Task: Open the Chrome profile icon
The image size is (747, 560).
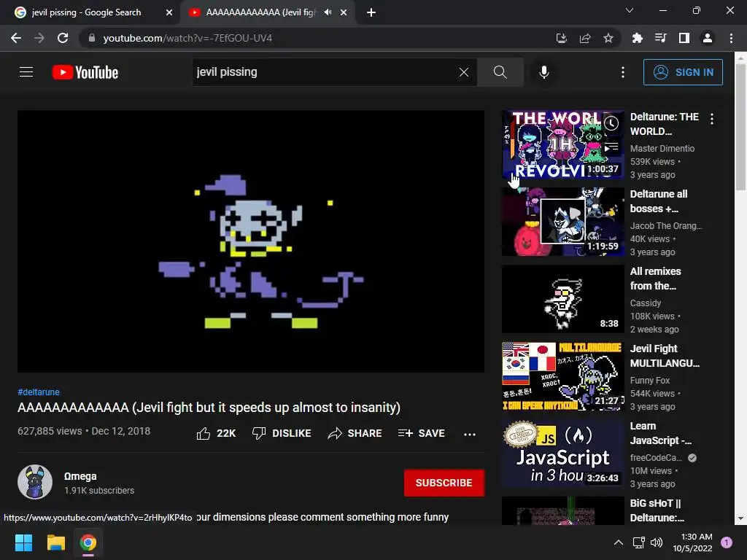Action: click(x=708, y=38)
